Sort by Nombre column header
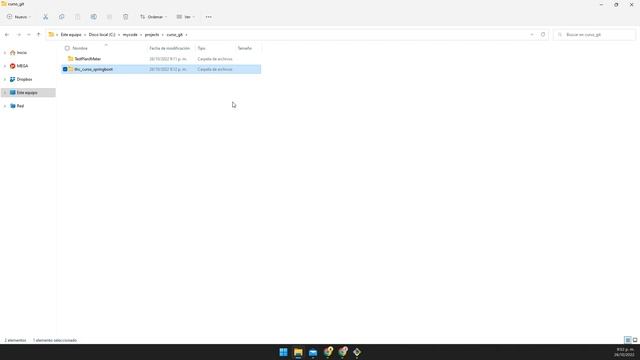 pyautogui.click(x=80, y=48)
